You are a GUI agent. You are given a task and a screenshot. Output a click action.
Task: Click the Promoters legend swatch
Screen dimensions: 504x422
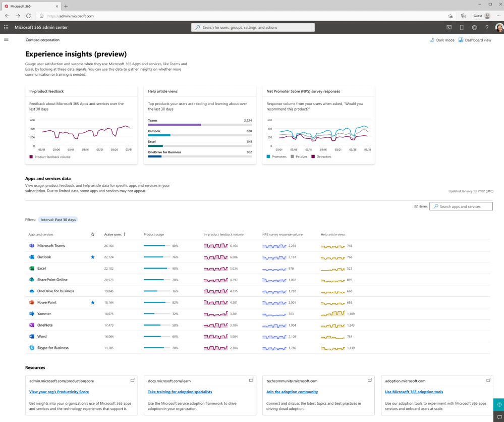(268, 156)
